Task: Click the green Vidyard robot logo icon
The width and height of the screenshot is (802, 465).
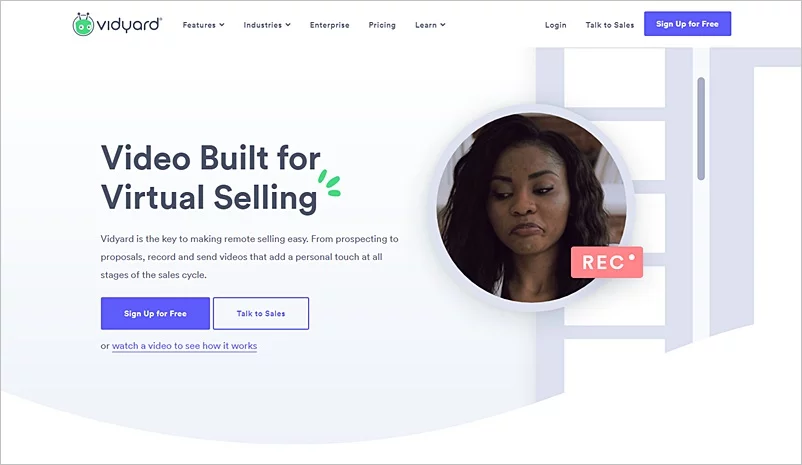Action: coord(83,24)
